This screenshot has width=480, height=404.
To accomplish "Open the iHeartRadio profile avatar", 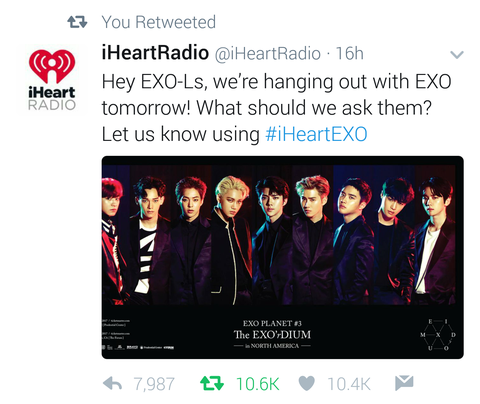I will coord(52,80).
